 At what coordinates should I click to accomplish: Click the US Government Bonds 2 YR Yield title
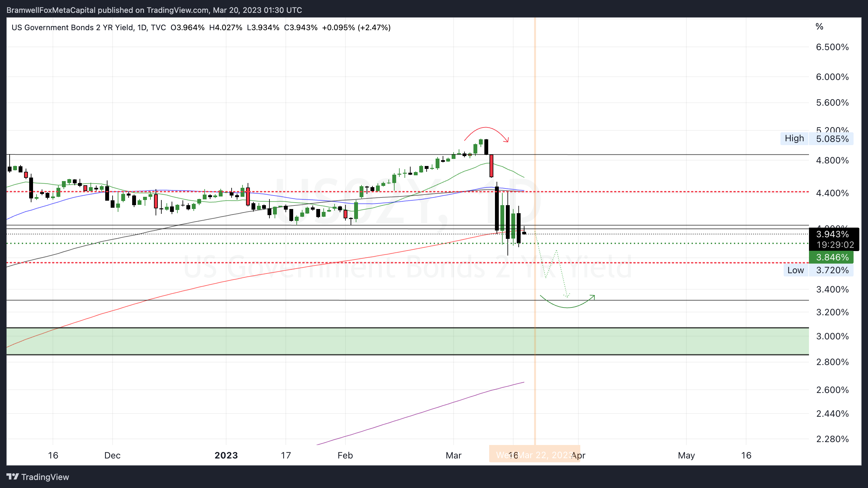(72, 28)
